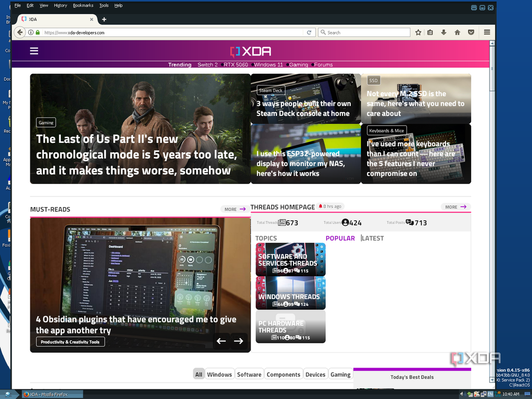Open the Gaming trending link
Image resolution: width=532 pixels, height=399 pixels.
pos(299,64)
